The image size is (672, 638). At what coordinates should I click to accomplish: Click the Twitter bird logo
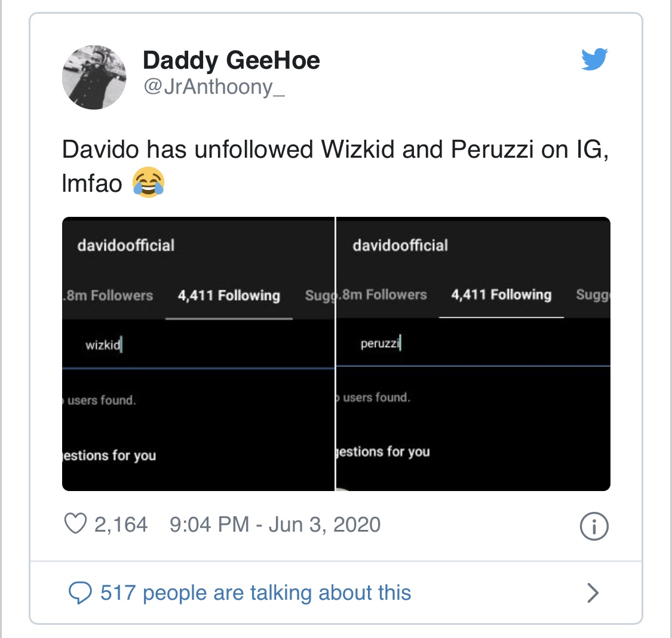pos(594,59)
